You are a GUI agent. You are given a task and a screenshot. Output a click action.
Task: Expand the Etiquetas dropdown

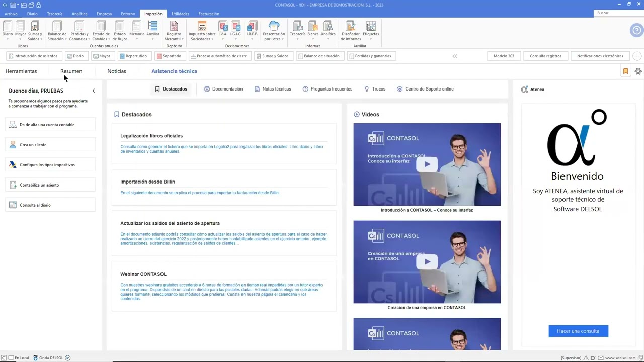point(371,38)
